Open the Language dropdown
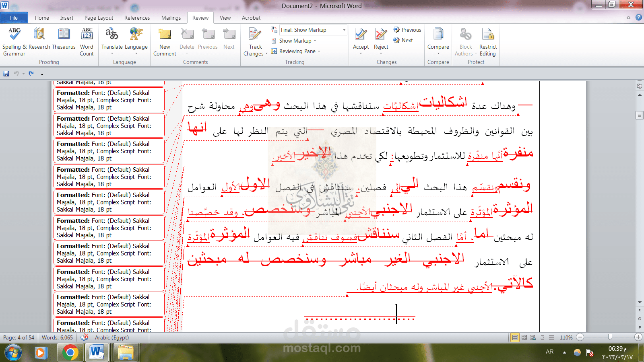 point(136,42)
